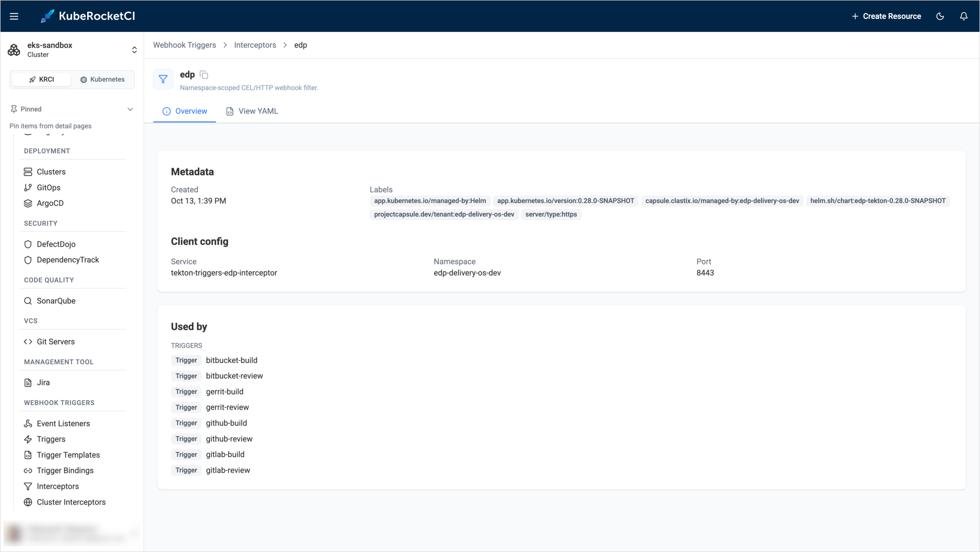Viewport: 980px width, 552px height.
Task: Click the blurred user profile area
Action: pos(71,533)
